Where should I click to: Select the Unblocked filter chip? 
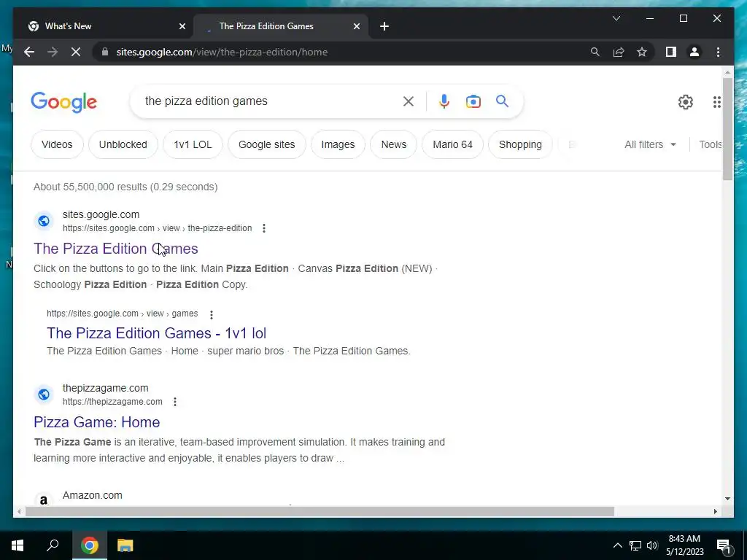[x=123, y=144]
